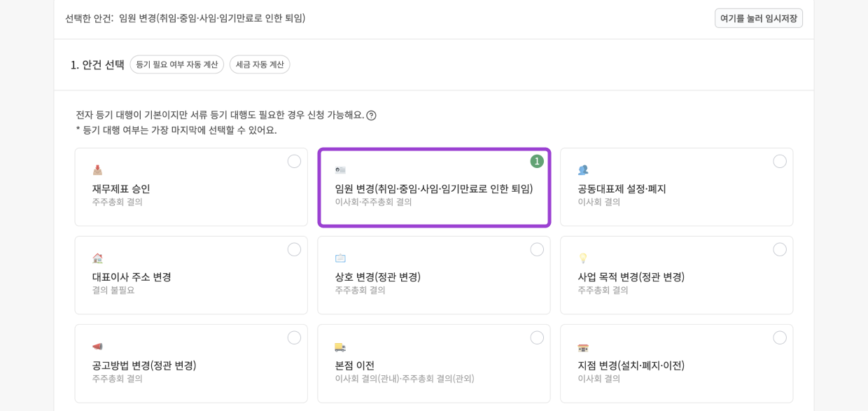The width and height of the screenshot is (868, 411).
Task: Click the 상호 변경 card icon
Action: coord(340,258)
